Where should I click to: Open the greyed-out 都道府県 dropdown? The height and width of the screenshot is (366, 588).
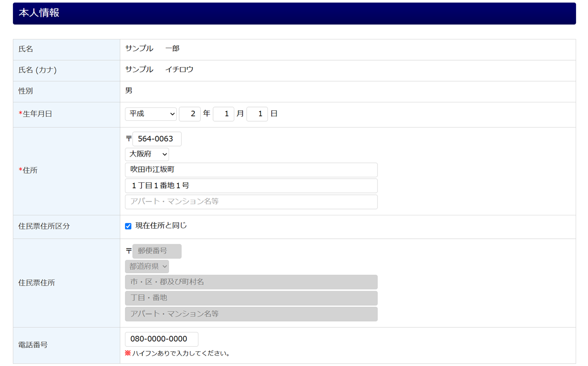(x=147, y=266)
